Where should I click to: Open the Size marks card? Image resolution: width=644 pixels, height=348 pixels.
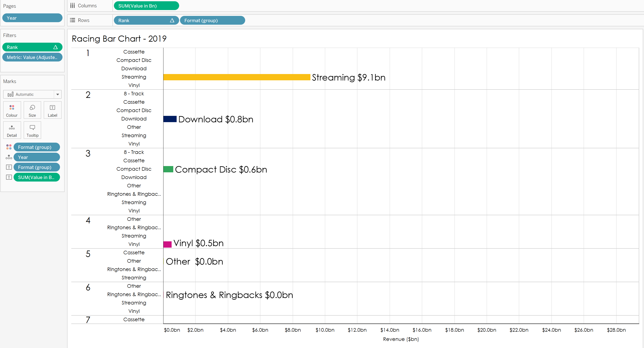click(x=32, y=110)
